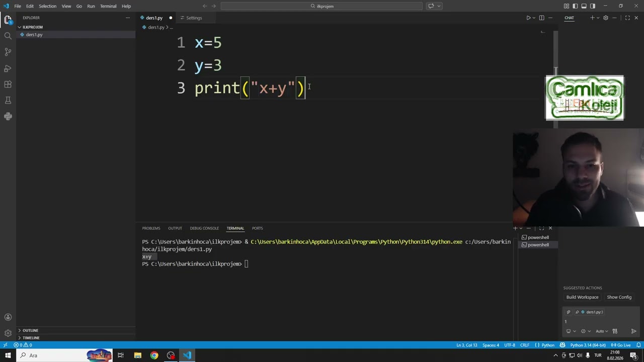Start a new chat with plus icon
Screen dimensions: 644x362
pos(592,18)
